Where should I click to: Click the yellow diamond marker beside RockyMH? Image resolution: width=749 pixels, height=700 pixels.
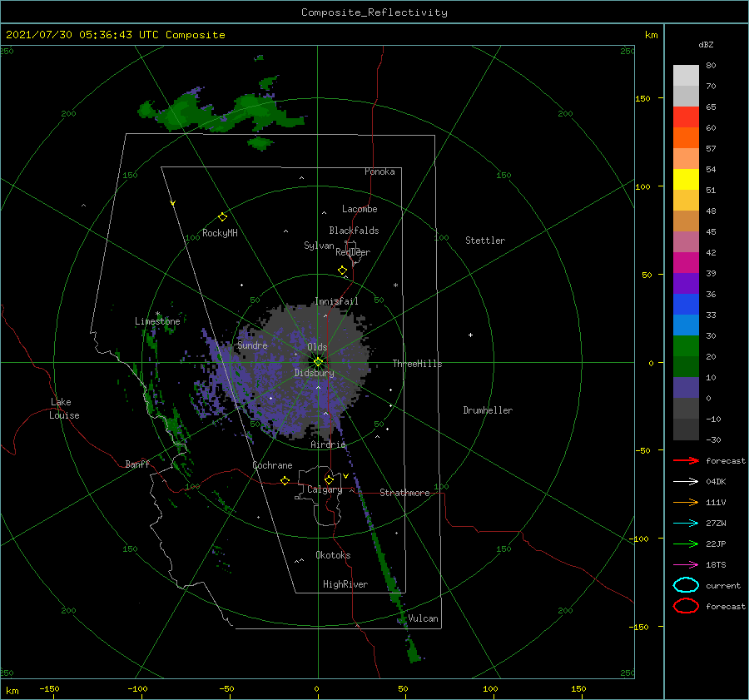point(222,217)
